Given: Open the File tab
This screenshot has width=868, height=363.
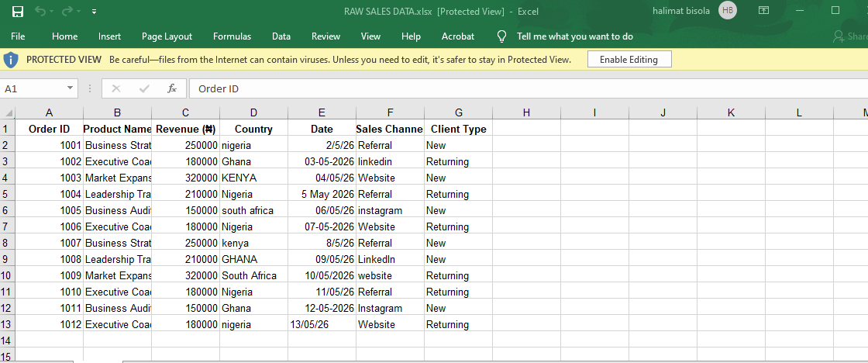Looking at the screenshot, I should (x=18, y=36).
